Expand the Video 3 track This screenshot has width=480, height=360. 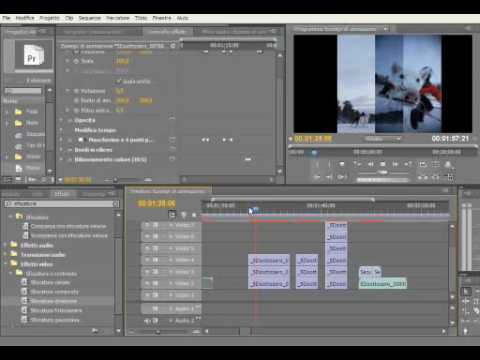click(171, 272)
